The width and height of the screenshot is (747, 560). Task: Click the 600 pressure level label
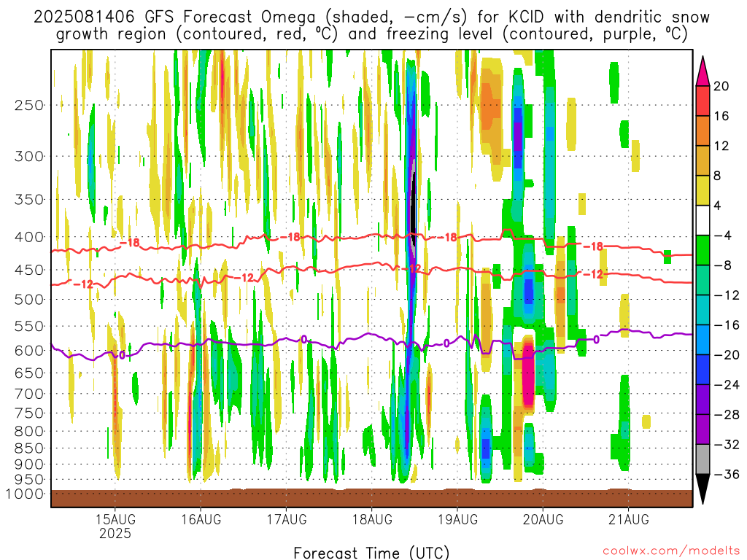29,351
